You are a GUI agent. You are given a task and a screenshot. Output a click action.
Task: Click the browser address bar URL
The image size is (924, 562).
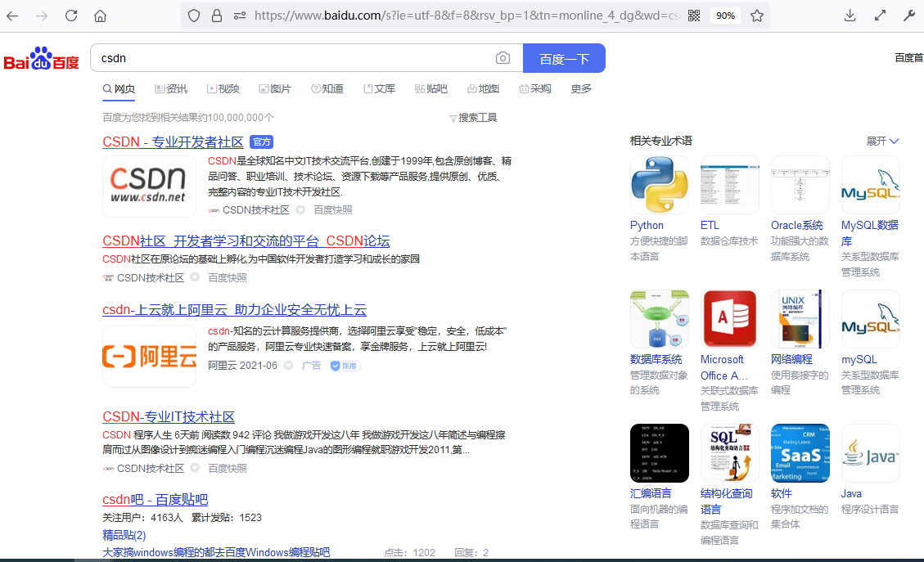tap(466, 16)
